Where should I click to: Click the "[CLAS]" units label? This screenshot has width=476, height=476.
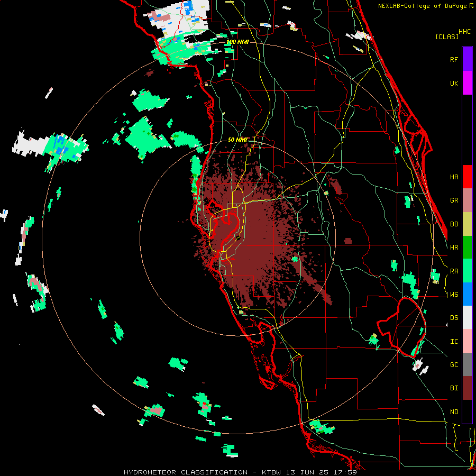[x=447, y=36]
